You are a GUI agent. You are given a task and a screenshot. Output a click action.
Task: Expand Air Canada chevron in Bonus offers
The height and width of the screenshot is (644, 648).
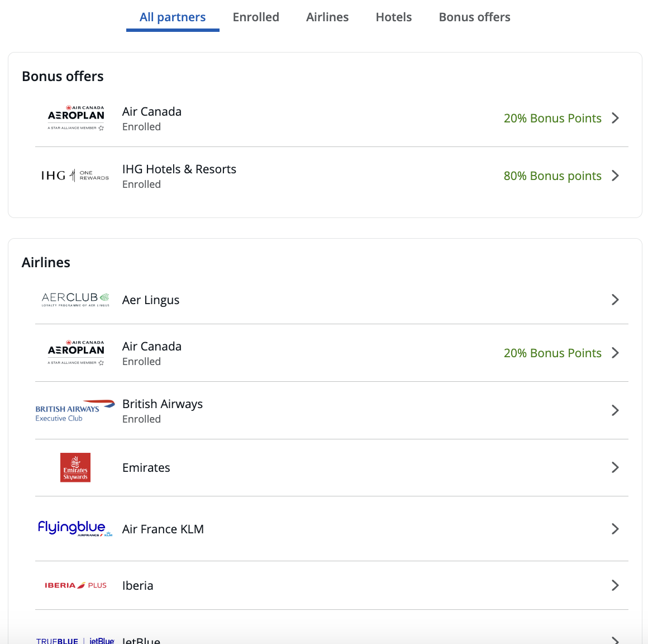click(616, 118)
